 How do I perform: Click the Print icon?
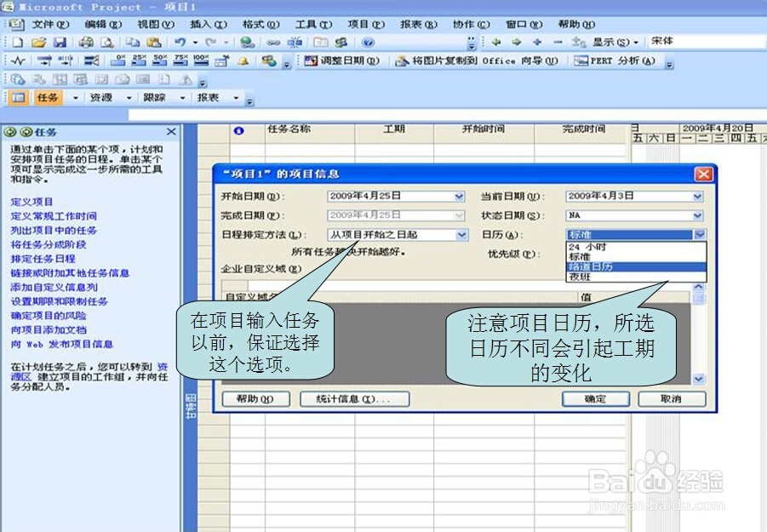(86, 43)
